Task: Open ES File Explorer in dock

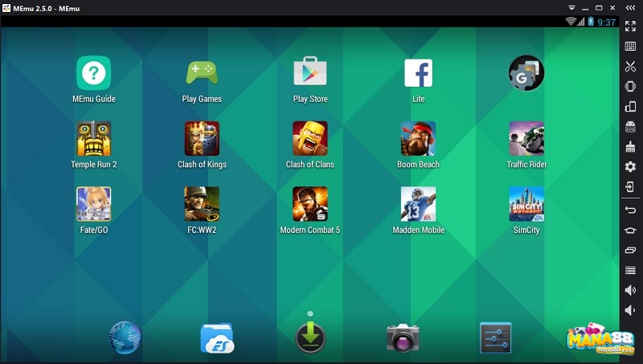Action: (x=217, y=338)
